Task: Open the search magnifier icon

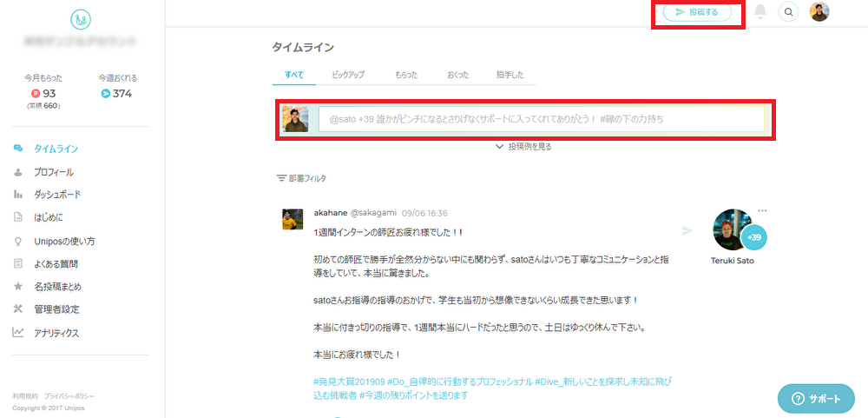Action: (788, 11)
